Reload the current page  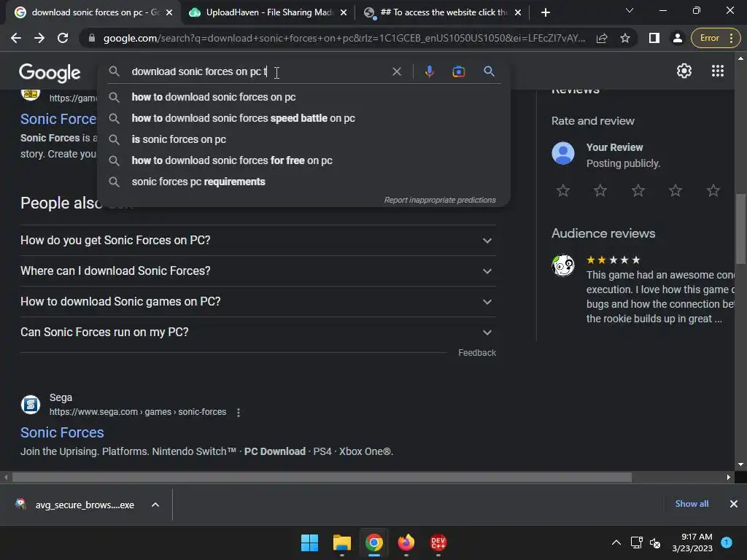[x=63, y=38]
